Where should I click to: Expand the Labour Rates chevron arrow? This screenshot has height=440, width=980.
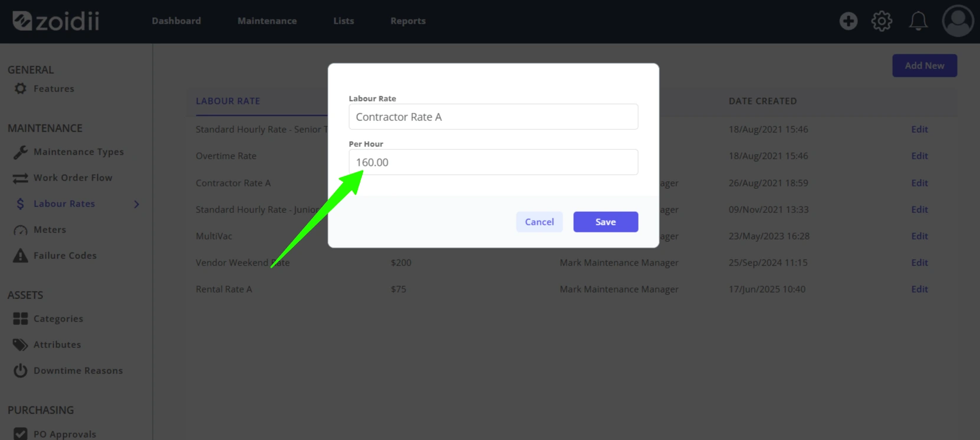tap(137, 204)
